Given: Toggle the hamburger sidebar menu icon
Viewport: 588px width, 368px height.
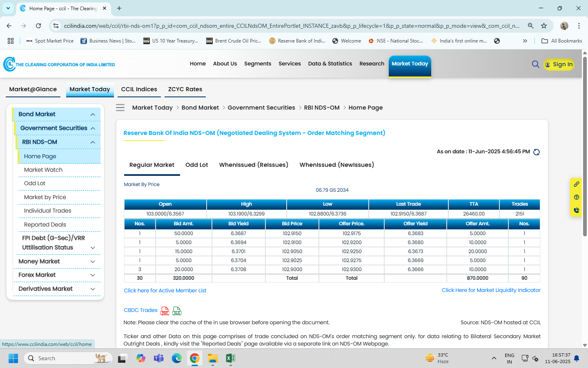Looking at the screenshot, I should point(120,108).
